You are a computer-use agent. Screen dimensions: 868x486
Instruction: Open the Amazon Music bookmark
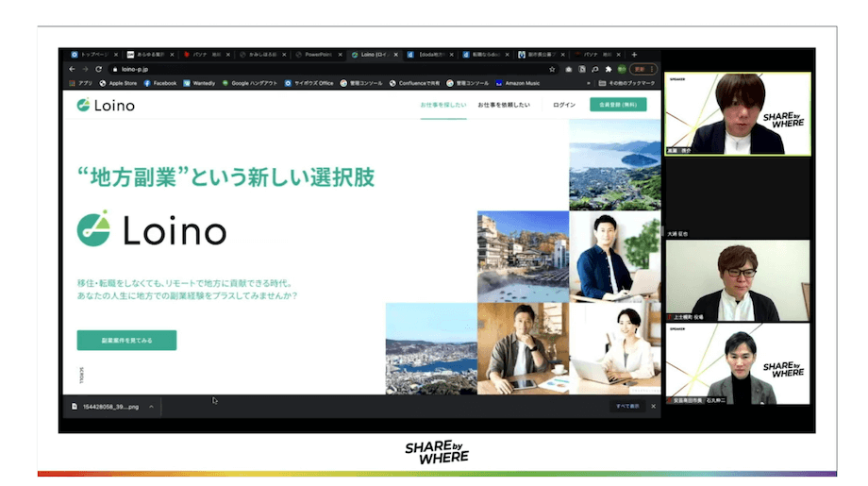click(x=518, y=83)
